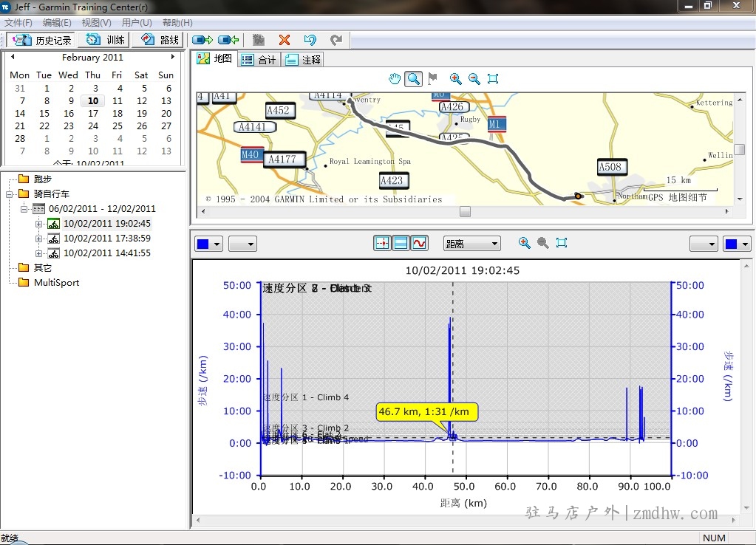756x545 pixels.
Task: Open the 用户(U) menu
Action: [x=137, y=23]
